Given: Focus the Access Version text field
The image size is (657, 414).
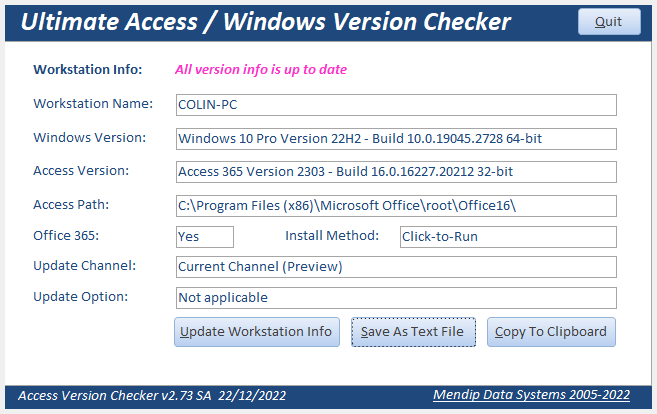Looking at the screenshot, I should pyautogui.click(x=395, y=171).
